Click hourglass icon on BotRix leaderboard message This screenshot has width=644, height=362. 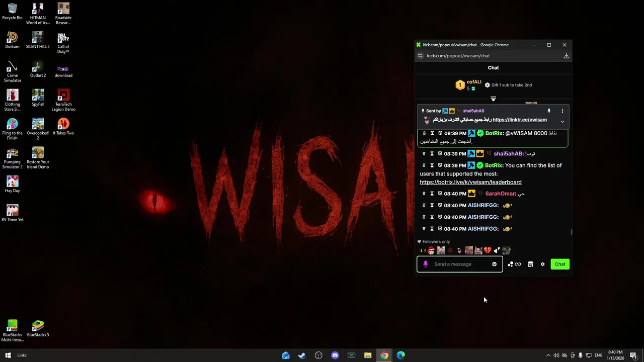point(432,165)
